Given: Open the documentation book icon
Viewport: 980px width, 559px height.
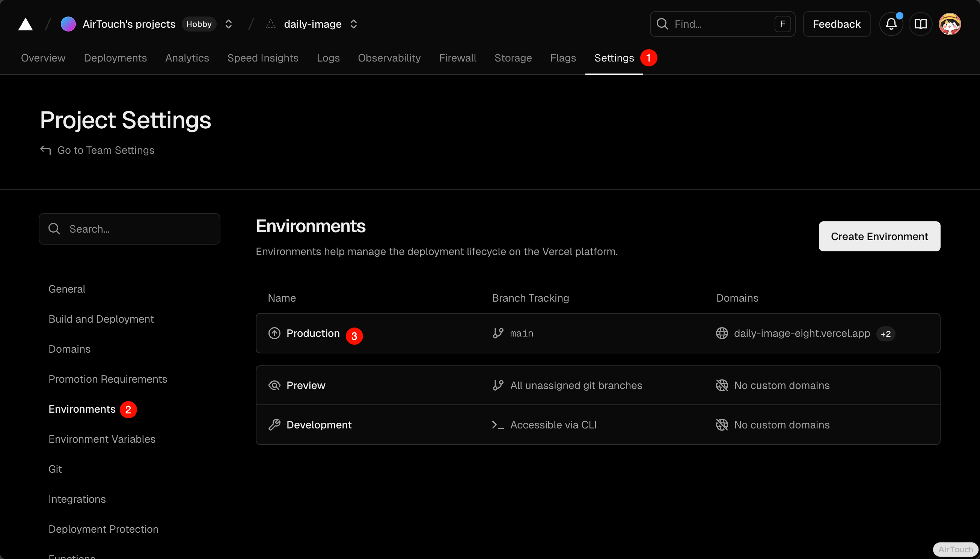Looking at the screenshot, I should click(920, 24).
